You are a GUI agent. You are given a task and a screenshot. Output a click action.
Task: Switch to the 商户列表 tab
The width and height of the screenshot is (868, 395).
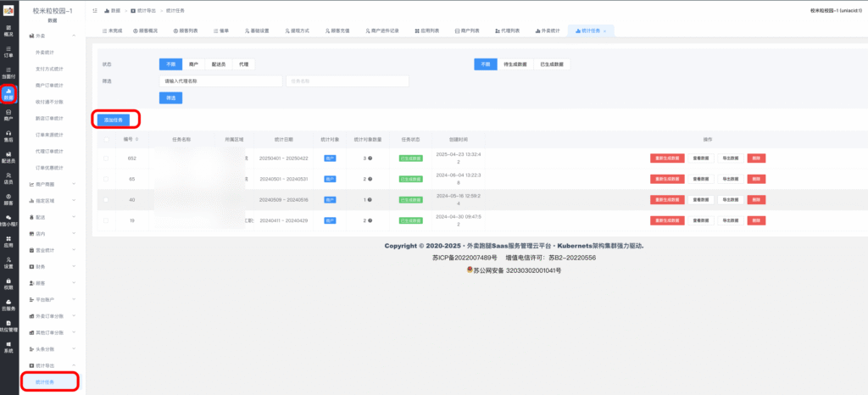[x=467, y=31]
